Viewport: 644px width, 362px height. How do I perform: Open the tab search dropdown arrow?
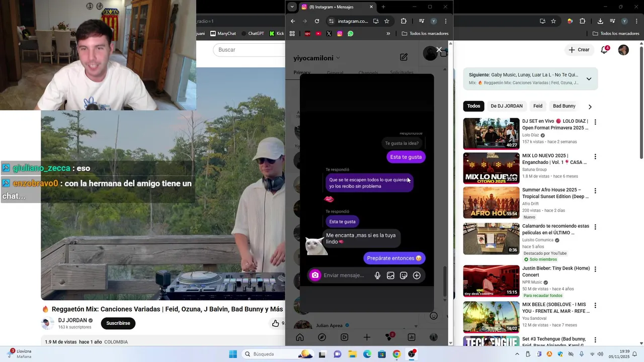pyautogui.click(x=292, y=7)
